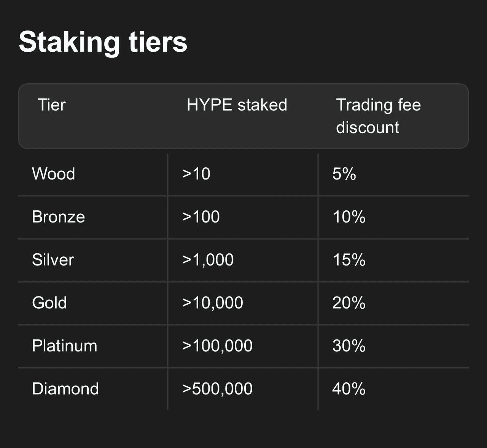Select the Tier column header
The width and height of the screenshot is (487, 448).
52,105
